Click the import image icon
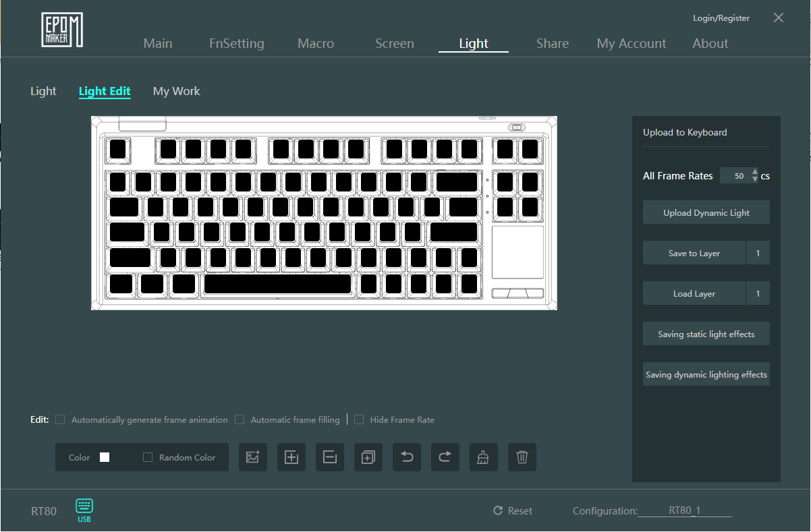The image size is (811, 532). coord(253,457)
